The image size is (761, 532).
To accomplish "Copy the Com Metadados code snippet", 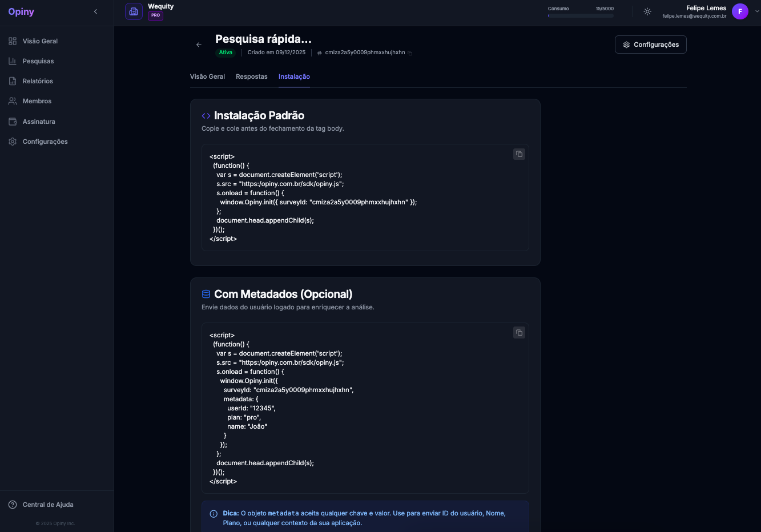I will point(519,333).
